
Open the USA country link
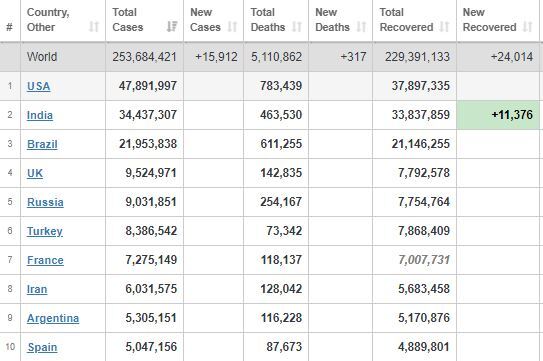(x=38, y=86)
